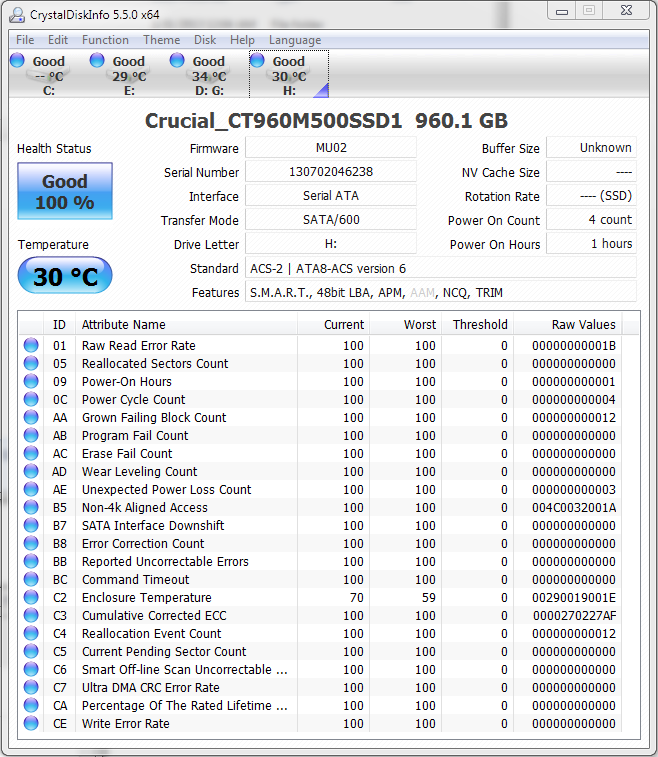
Task: Click the CrystalDiskInfo title bar app icon
Action: tap(16, 15)
